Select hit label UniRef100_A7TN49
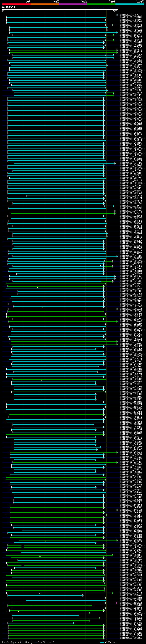The width and height of the screenshot is (146, 644). point(131,304)
